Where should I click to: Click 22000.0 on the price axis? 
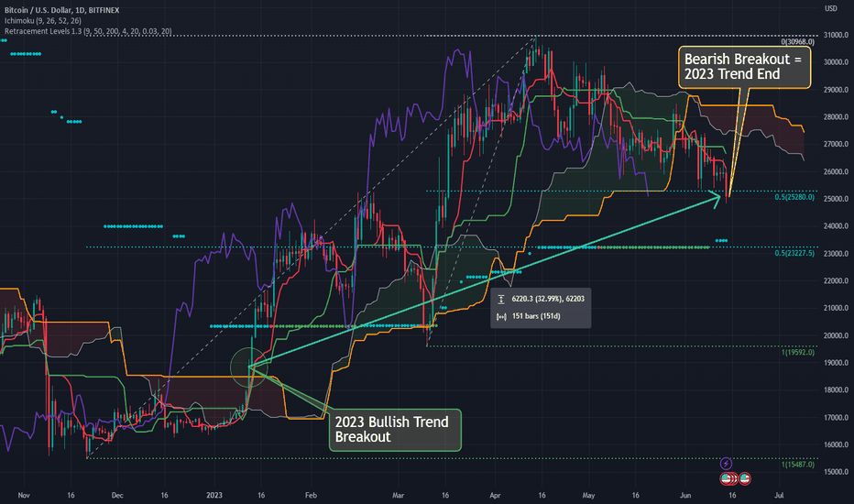tap(836, 280)
